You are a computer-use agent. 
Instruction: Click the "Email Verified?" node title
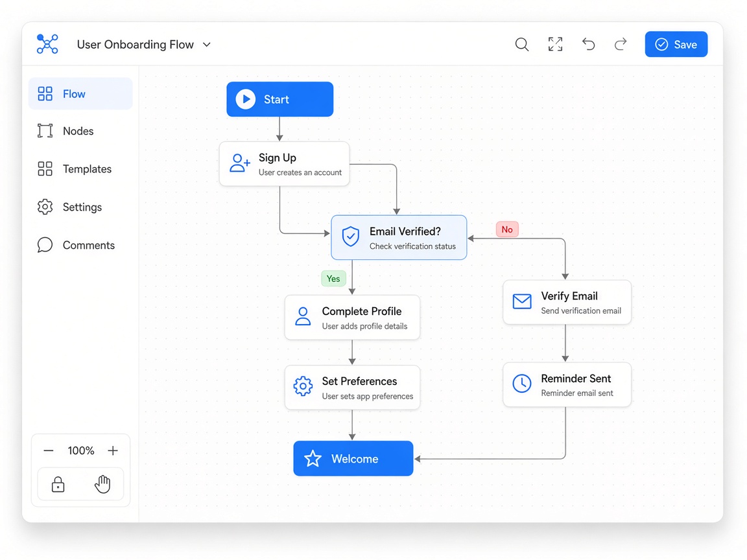tap(405, 231)
